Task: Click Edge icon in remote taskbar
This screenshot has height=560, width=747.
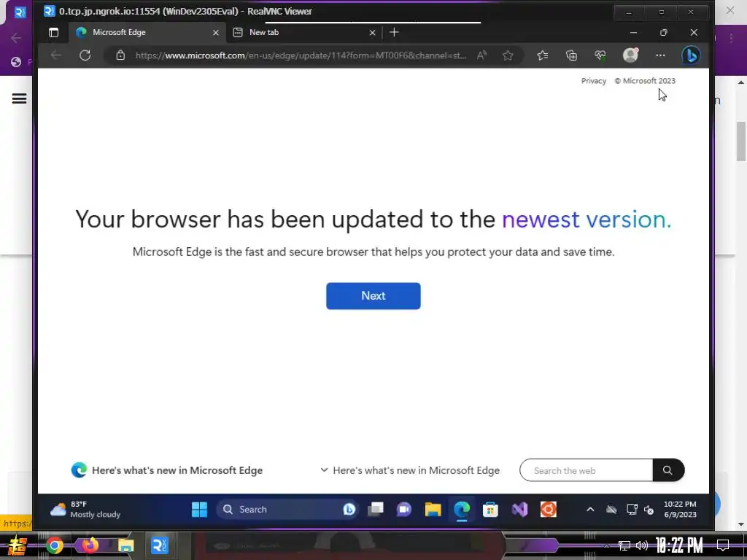Action: coord(462,510)
